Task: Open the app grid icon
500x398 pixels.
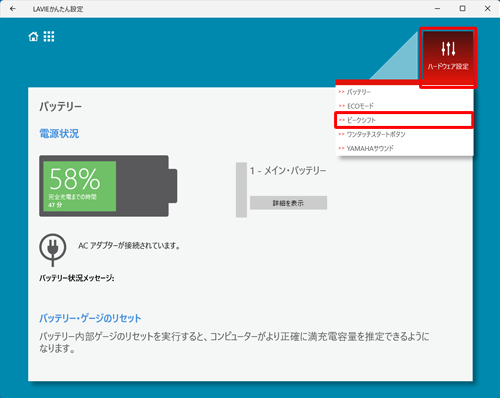Action: coord(49,36)
